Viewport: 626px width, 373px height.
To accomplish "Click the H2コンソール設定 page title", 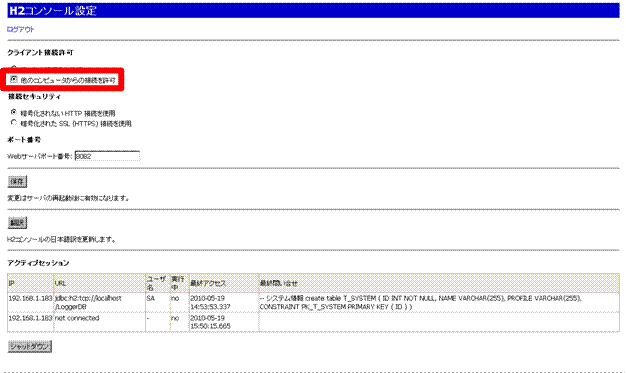I will [x=53, y=10].
